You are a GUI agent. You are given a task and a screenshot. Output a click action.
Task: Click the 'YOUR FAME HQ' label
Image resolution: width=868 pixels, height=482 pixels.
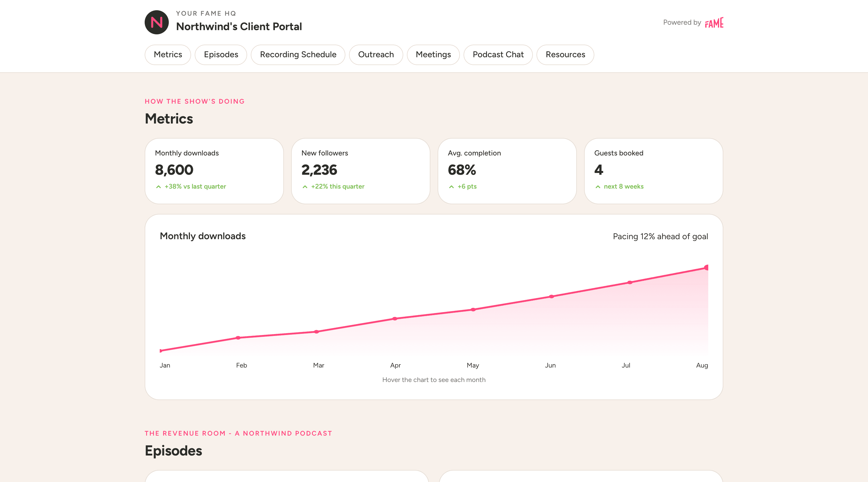(206, 14)
